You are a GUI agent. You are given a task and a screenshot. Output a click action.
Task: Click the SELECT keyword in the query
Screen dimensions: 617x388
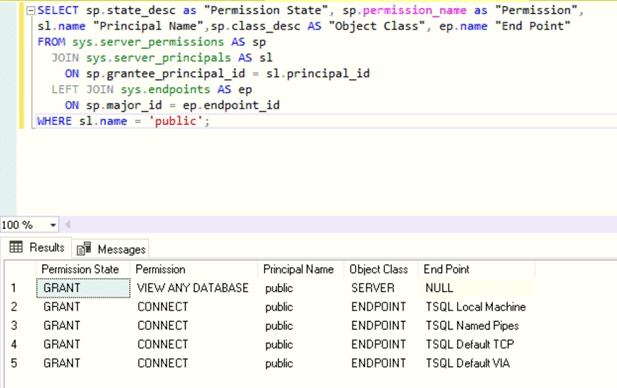(x=58, y=10)
